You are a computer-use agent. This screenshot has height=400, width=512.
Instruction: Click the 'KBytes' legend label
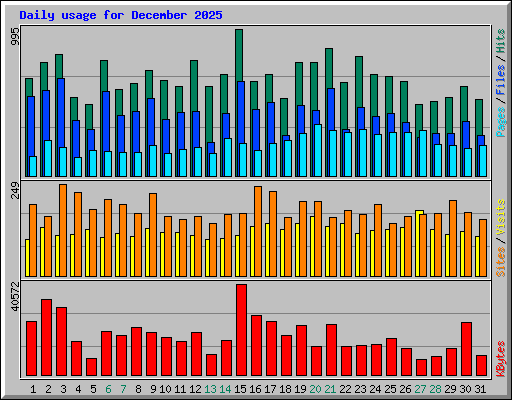[501, 359]
